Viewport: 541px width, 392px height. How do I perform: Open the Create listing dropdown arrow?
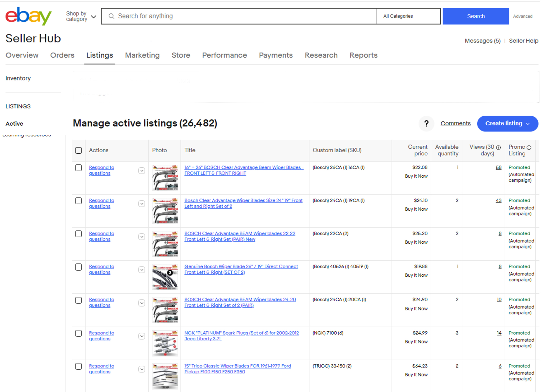tap(528, 124)
